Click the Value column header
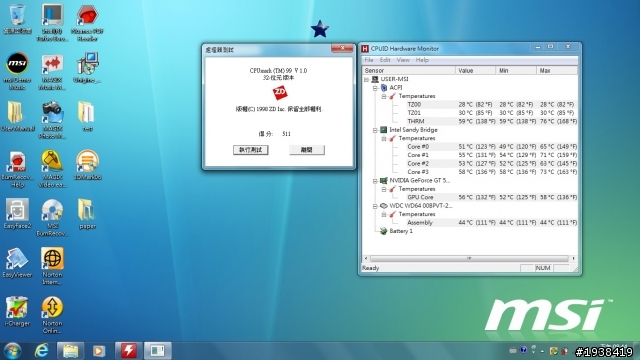The height and width of the screenshot is (360, 640). coord(476,70)
